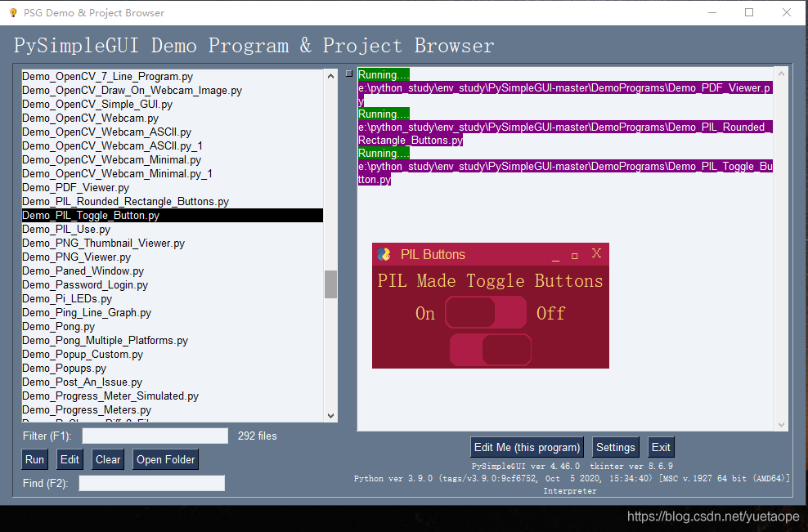The height and width of the screenshot is (532, 808).
Task: Click the Edit button
Action: (x=70, y=459)
